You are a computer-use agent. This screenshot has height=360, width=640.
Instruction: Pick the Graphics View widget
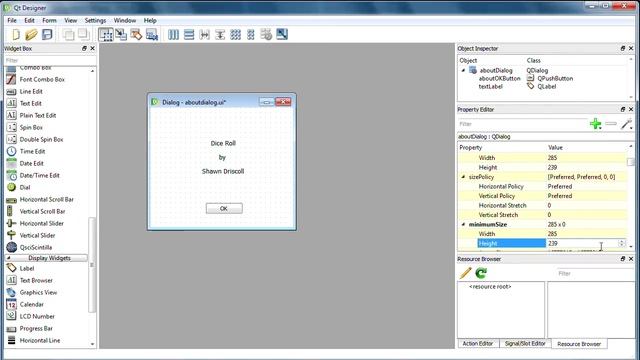[38, 293]
